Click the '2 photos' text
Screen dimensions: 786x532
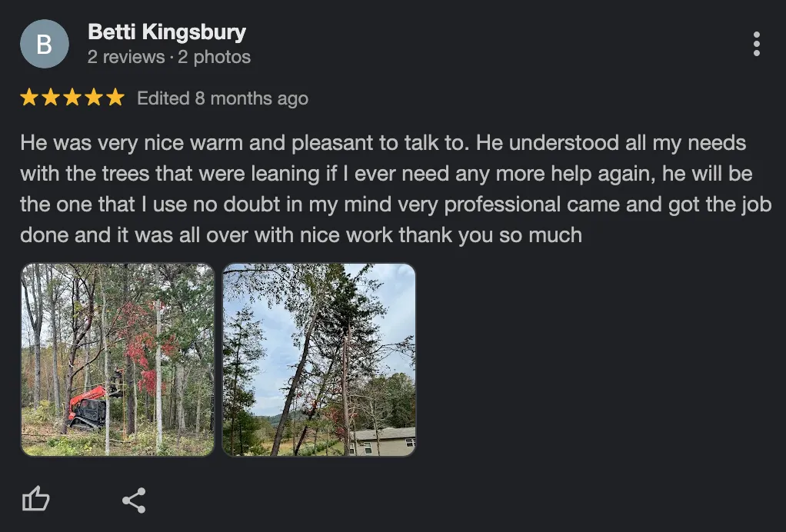coord(214,57)
